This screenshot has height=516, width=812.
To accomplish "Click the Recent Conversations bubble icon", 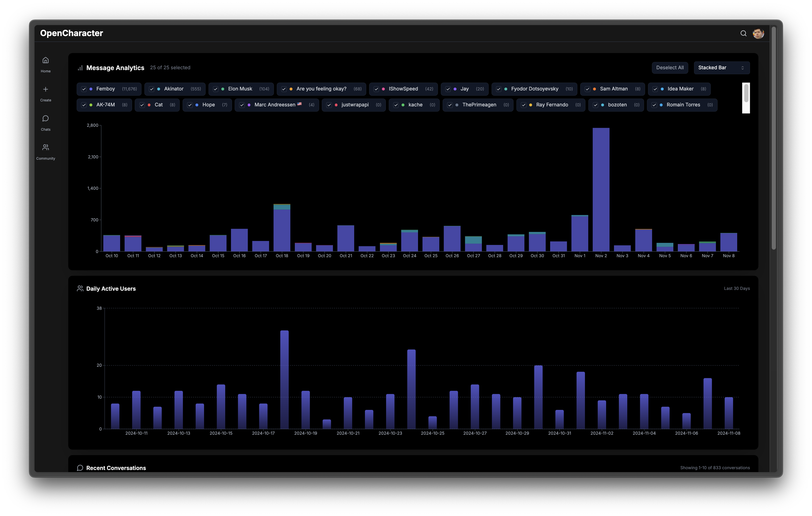I will coord(80,468).
